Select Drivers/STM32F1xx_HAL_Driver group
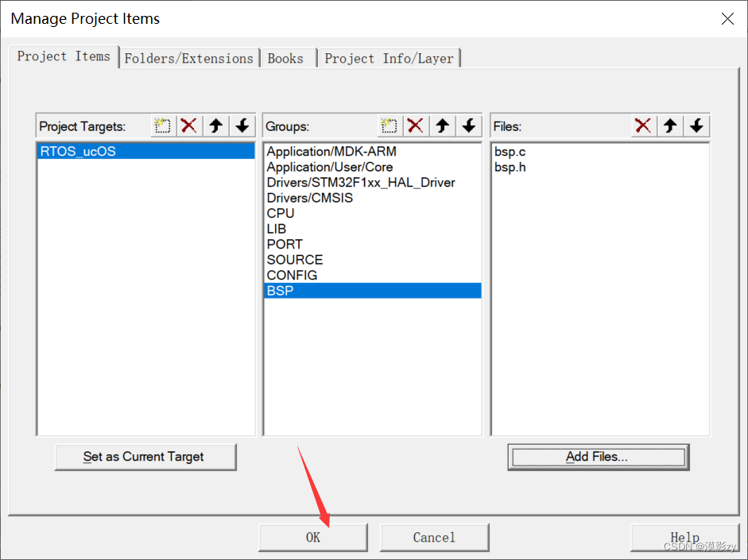748x560 pixels. pyautogui.click(x=372, y=182)
